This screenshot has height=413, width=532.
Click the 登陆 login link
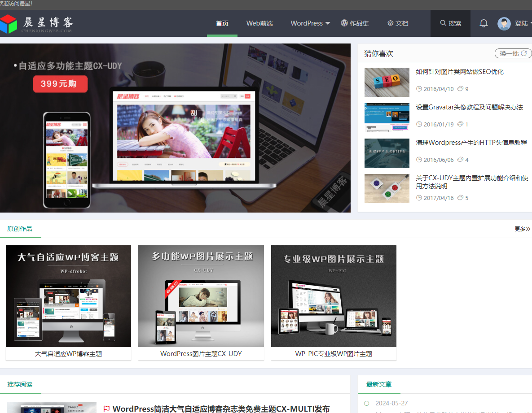coord(522,23)
